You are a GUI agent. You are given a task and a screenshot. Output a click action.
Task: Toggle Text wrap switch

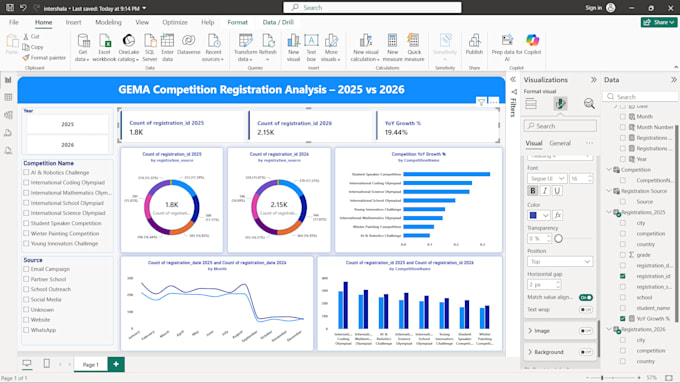pos(585,309)
